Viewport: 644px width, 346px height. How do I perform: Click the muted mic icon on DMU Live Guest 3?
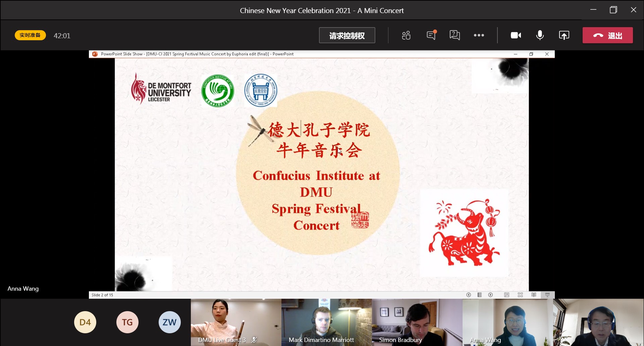pos(254,340)
